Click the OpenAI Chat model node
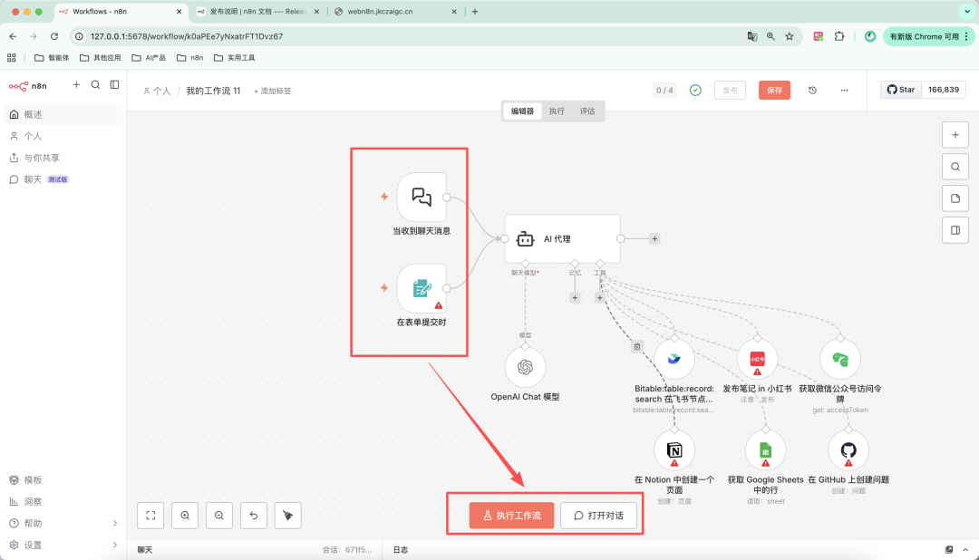This screenshot has height=560, width=979. click(525, 367)
